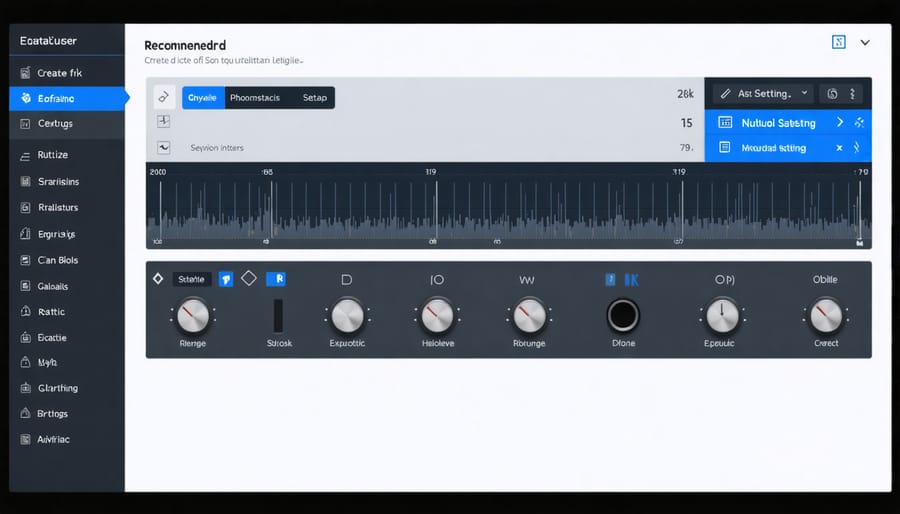Click the Crrect knob
Image resolution: width=900 pixels, height=514 pixels.
click(x=825, y=316)
